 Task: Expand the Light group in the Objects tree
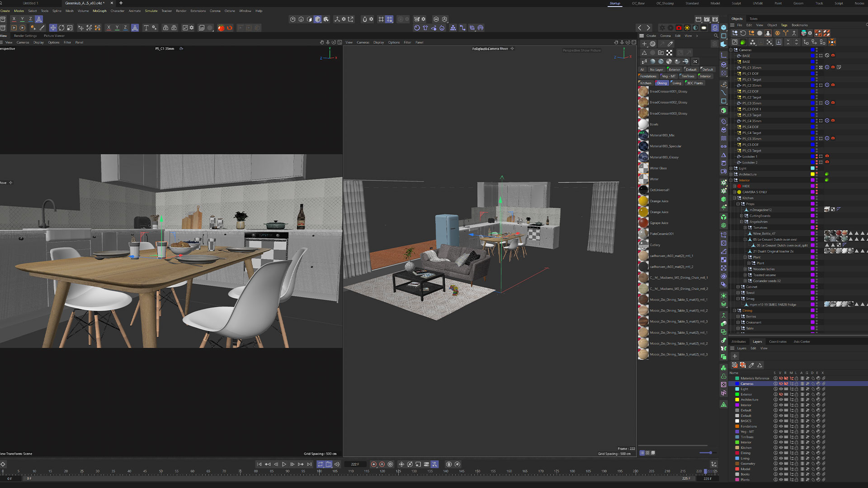click(x=731, y=169)
